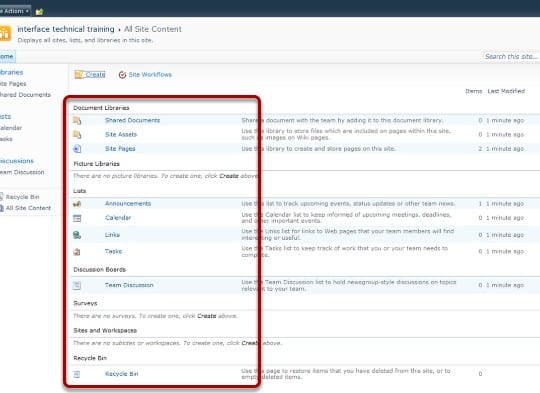Click the Shared Documents library icon
Image resolution: width=540 pixels, height=393 pixels.
[77, 120]
